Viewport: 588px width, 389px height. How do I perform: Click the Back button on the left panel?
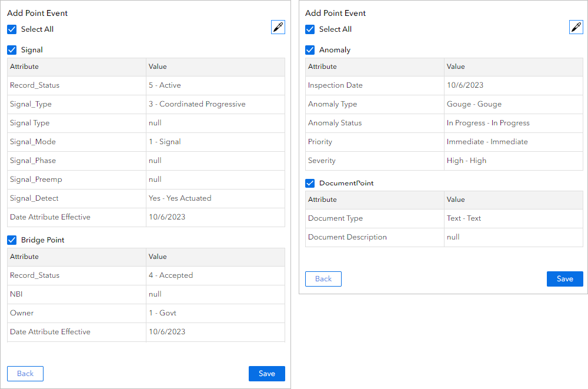[x=25, y=373]
